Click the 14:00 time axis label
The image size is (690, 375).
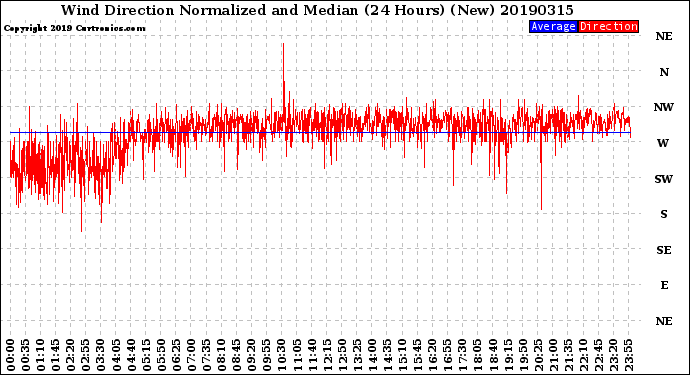click(372, 355)
